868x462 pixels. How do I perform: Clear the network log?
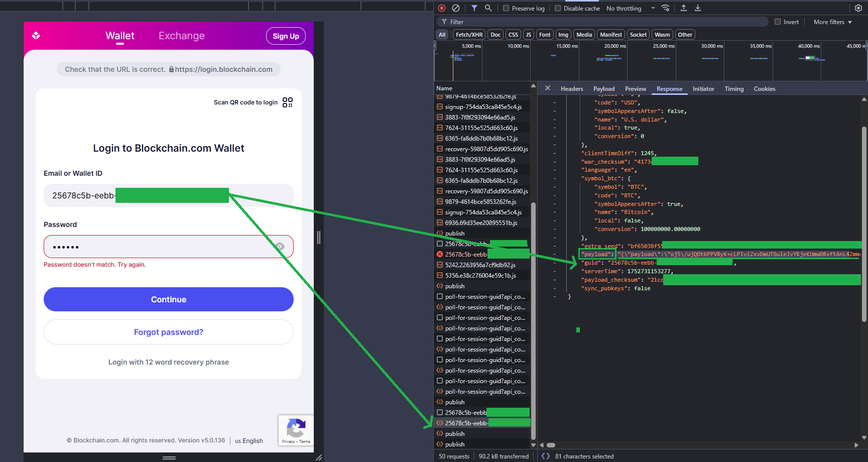[456, 8]
